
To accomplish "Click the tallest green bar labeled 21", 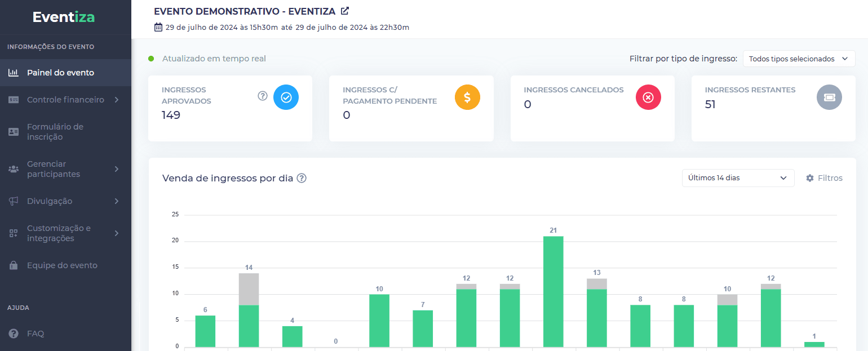I will point(553,291).
